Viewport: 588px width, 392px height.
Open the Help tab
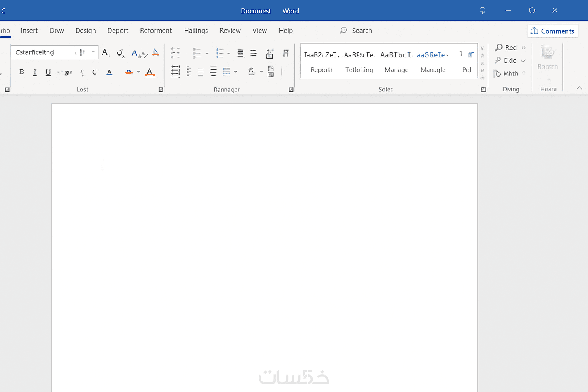tap(286, 31)
